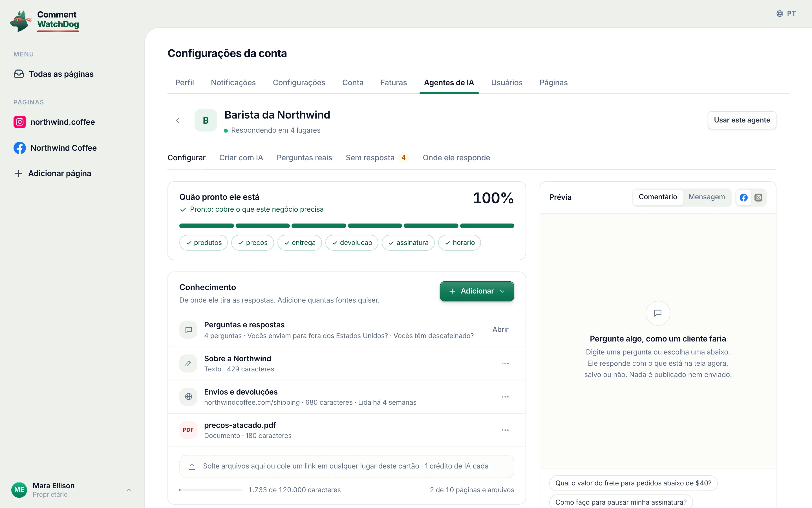The image size is (812, 508).
Task: Click the agent avatar letter B
Action: coord(206,120)
